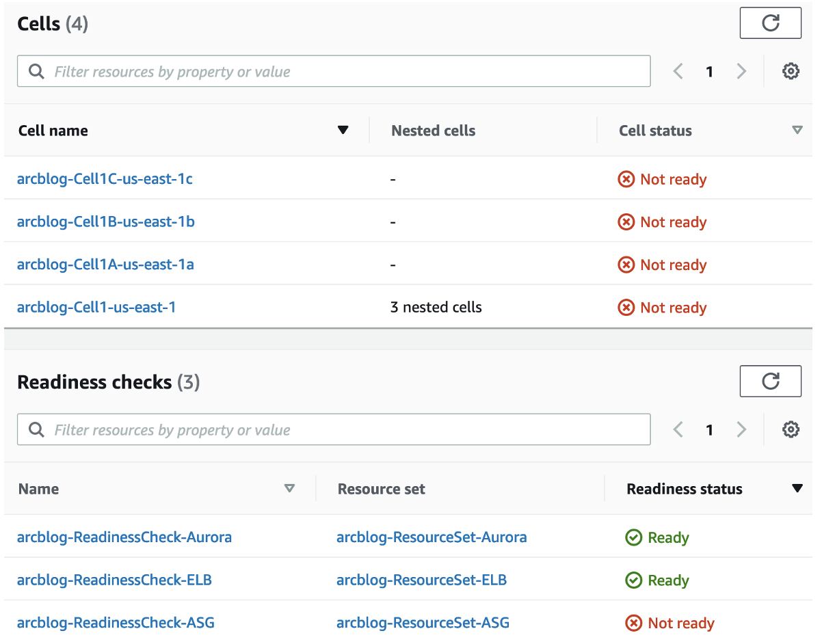
Task: Open Readiness checks settings gear
Action: [x=791, y=429]
